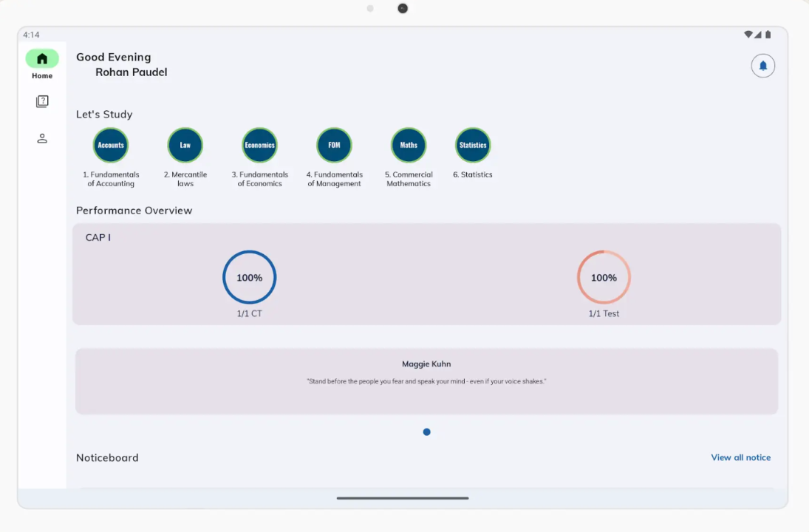Open the Maggie Kuhn quote card

coord(426,381)
